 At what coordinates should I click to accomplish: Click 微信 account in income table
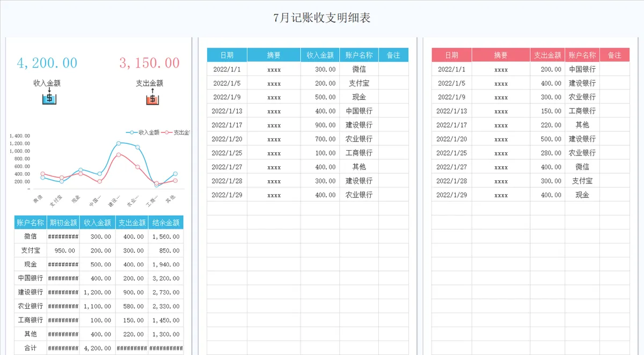pos(359,69)
